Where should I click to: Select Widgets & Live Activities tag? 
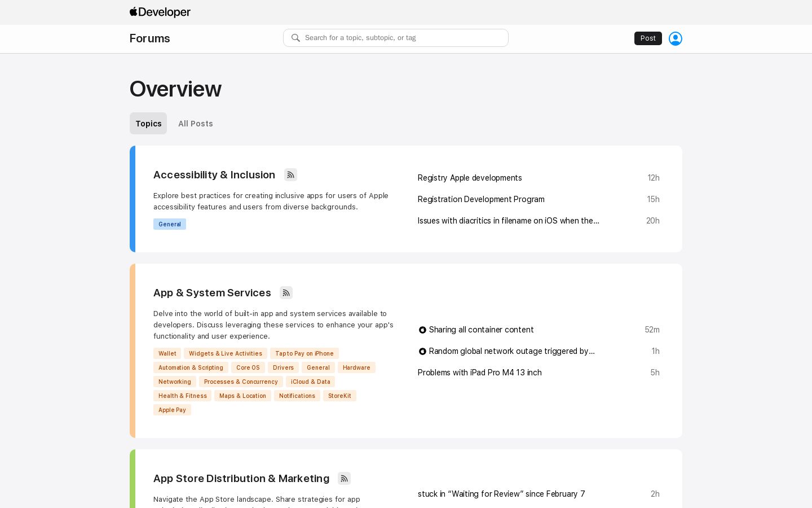226,353
